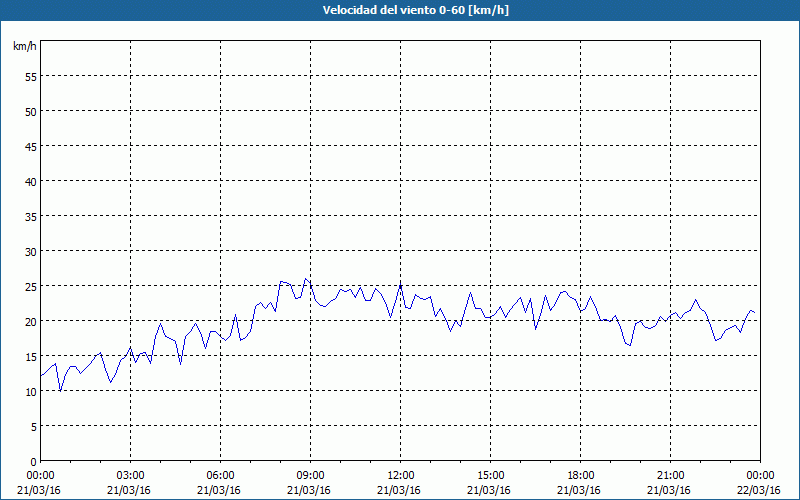Select the "21/03/16" date under 06:00
The width and height of the screenshot is (800, 500).
[x=218, y=491]
